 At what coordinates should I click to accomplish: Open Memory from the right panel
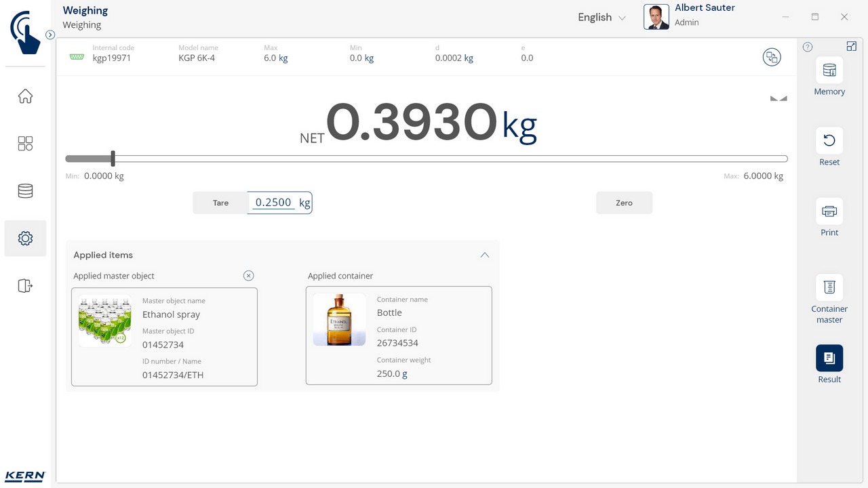829,71
